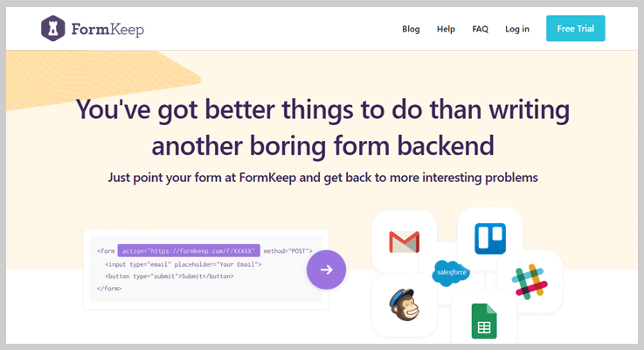The width and height of the screenshot is (644, 350).
Task: Click the purple arrow circle button
Action: [x=326, y=269]
